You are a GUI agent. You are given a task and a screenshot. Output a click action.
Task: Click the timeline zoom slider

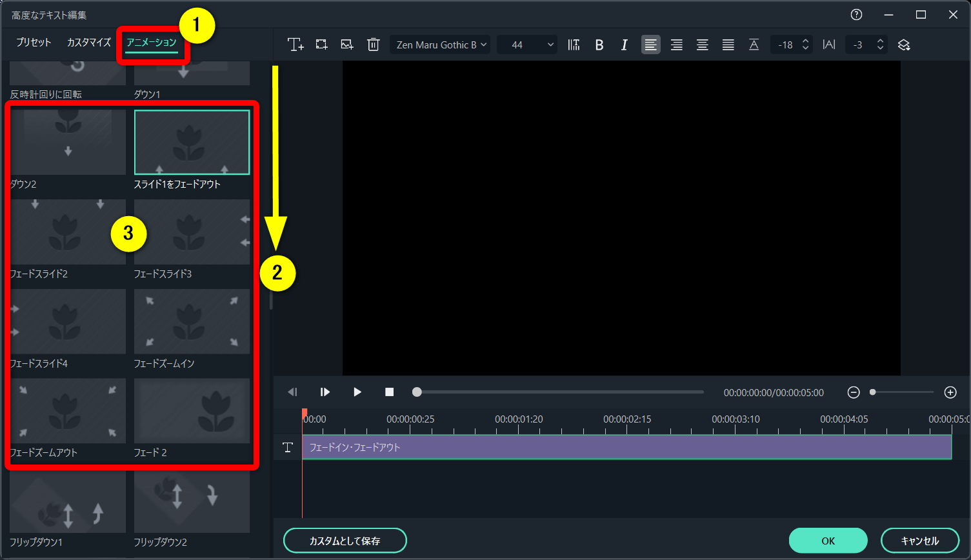tap(901, 392)
